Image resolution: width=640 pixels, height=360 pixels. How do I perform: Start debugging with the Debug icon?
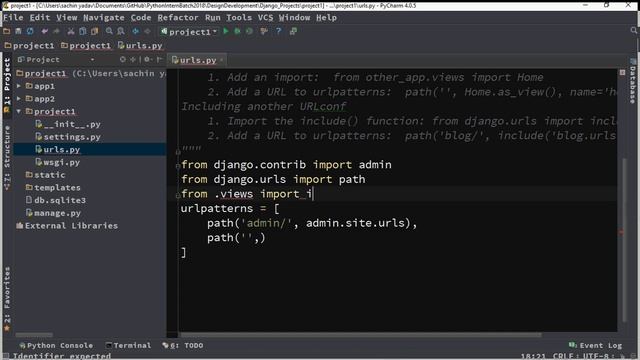pyautogui.click(x=237, y=31)
